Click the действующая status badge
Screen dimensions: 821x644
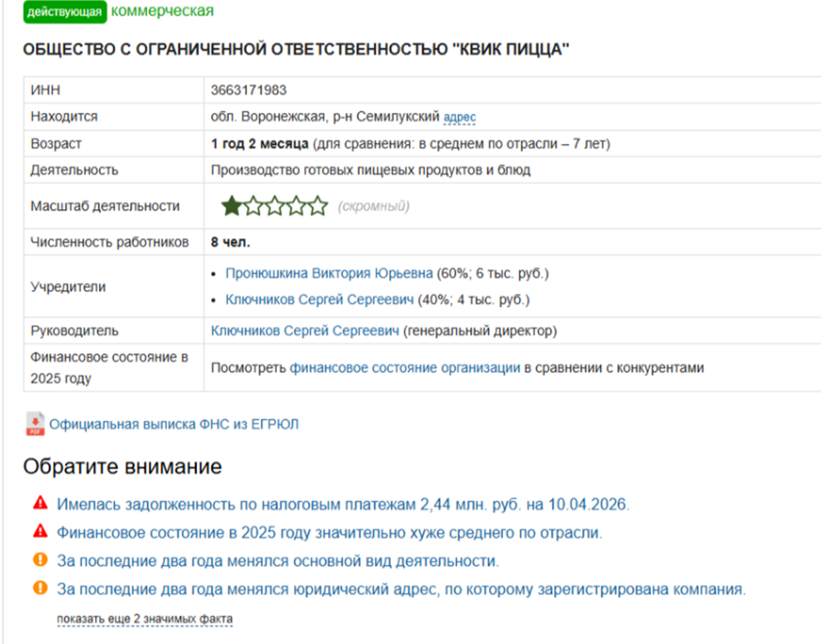tap(64, 12)
